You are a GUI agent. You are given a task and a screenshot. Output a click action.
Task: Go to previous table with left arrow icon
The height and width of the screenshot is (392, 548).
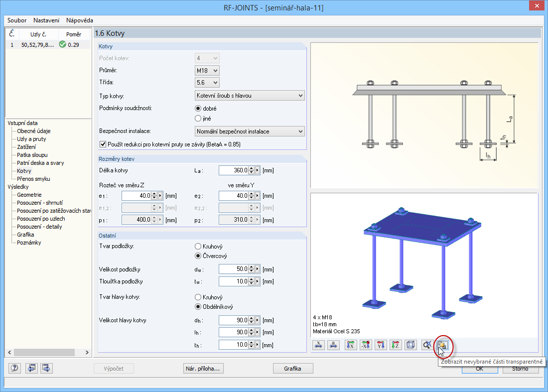point(31,368)
